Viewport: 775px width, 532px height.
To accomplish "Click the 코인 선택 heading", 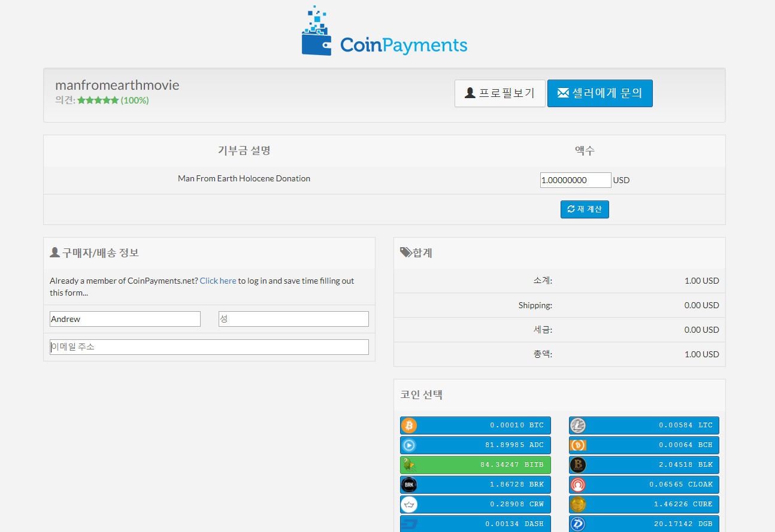I will pyautogui.click(x=422, y=395).
